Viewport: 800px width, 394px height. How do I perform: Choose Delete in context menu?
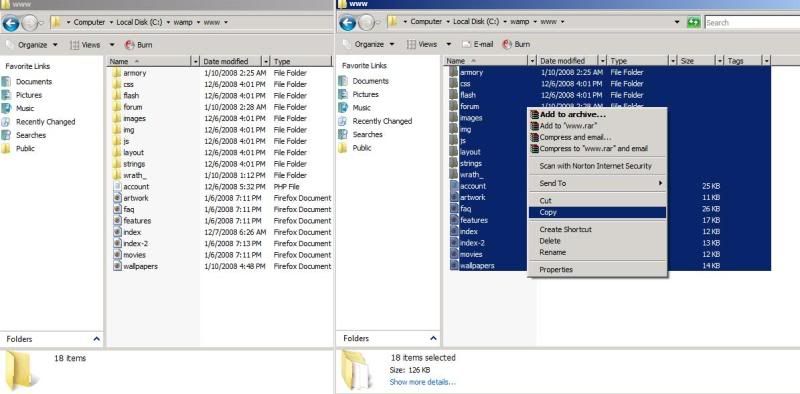tap(597, 241)
